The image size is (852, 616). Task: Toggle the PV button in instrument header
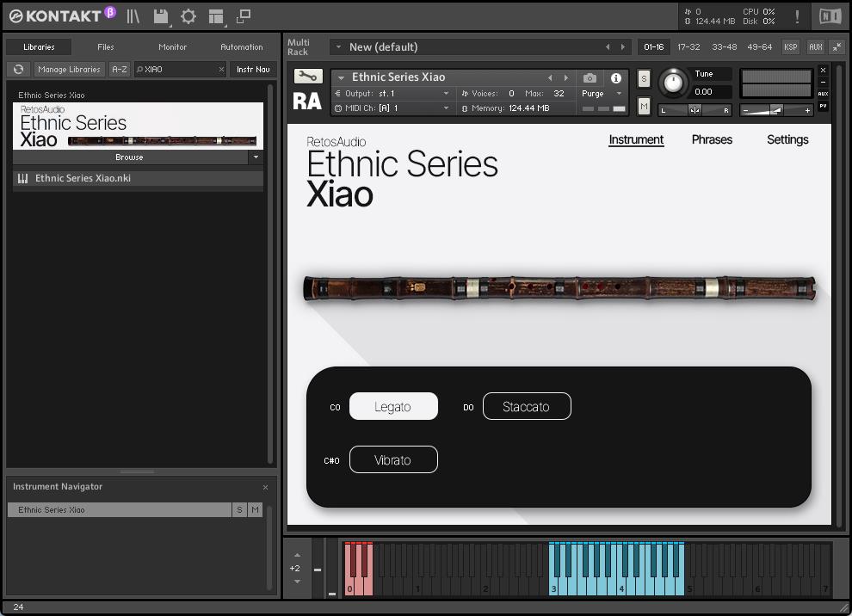(824, 106)
